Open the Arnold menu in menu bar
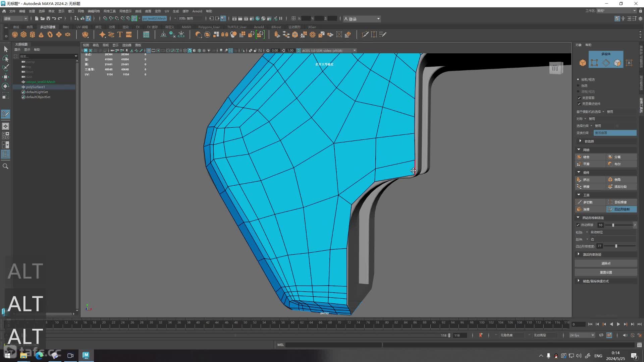The image size is (644, 362). [197, 11]
